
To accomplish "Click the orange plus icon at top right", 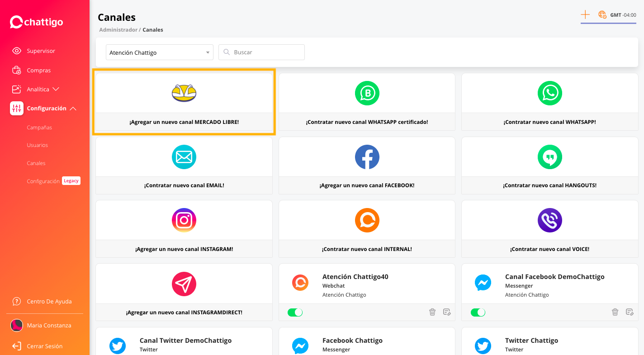I will 585,15.
